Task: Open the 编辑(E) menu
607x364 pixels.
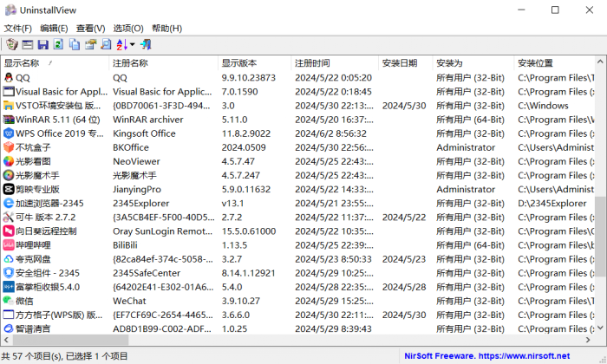Action: [54, 29]
